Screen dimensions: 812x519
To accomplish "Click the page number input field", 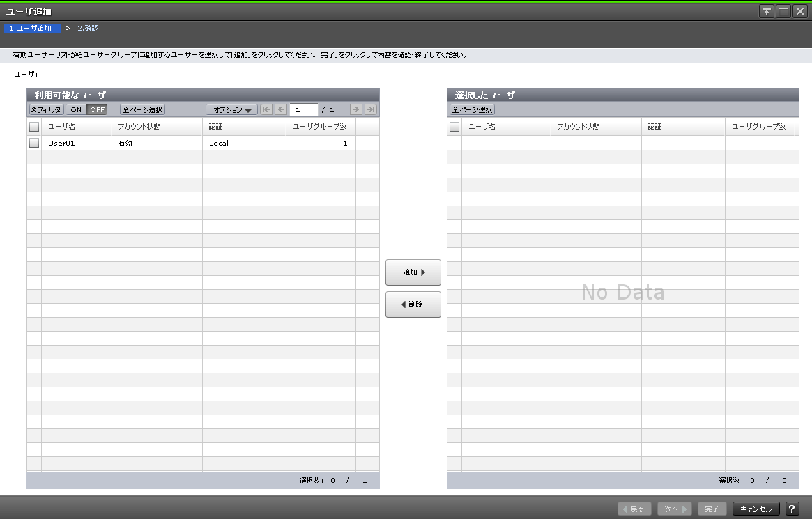I will [305, 109].
